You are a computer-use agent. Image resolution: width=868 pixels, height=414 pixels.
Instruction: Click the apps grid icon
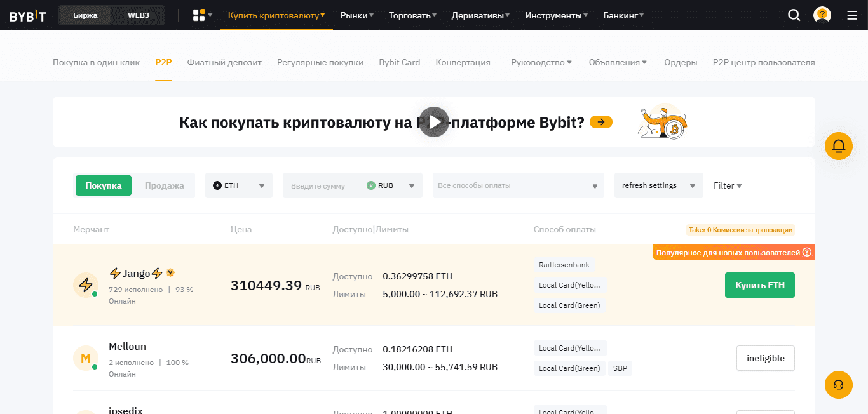(x=199, y=15)
